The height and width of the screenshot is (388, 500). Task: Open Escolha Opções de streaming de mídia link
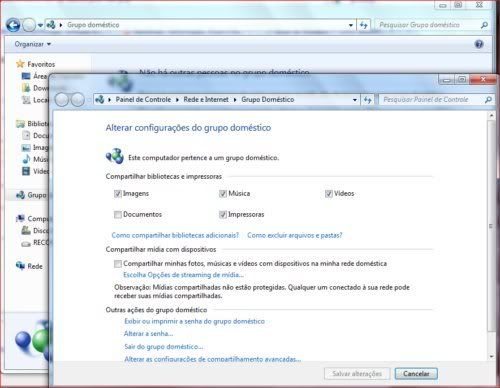point(183,275)
